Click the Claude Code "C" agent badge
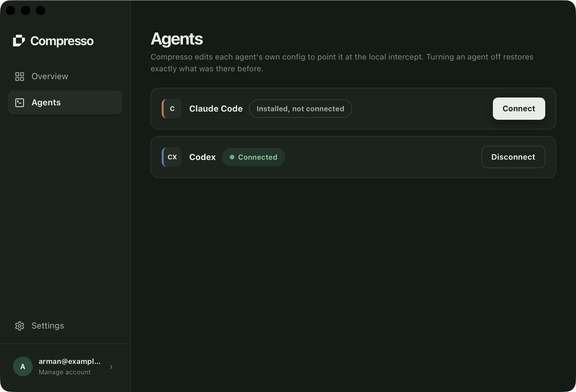 [171, 109]
